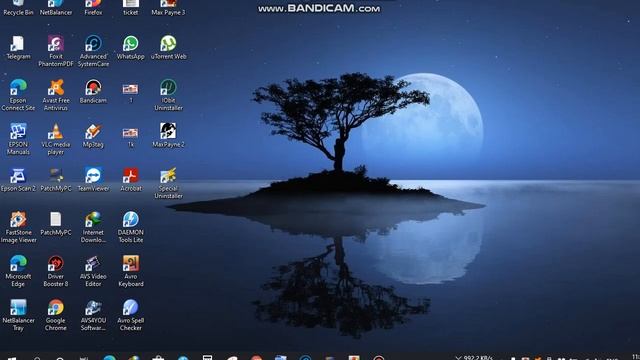Select the desktop file named 1k
The width and height of the screenshot is (640, 360).
tap(131, 133)
